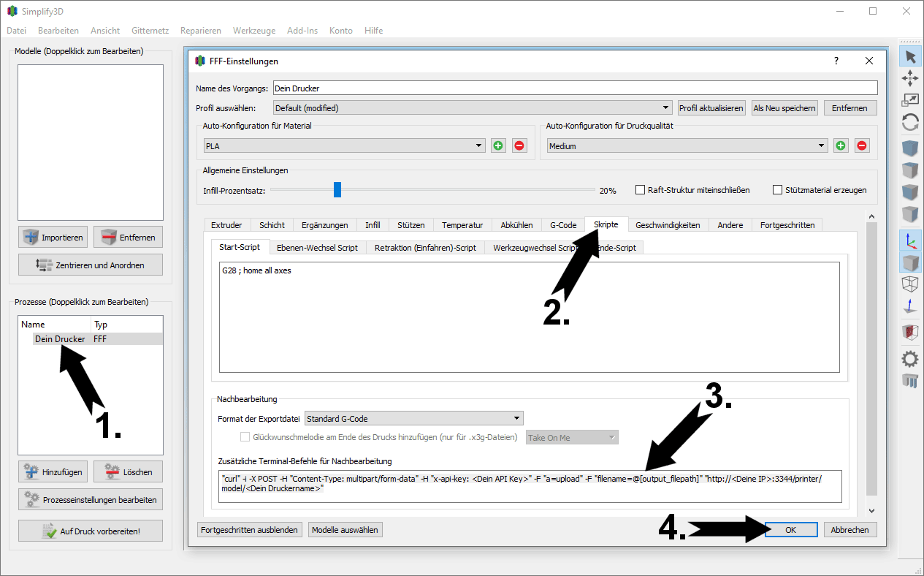Click the Importieren button

(x=54, y=237)
